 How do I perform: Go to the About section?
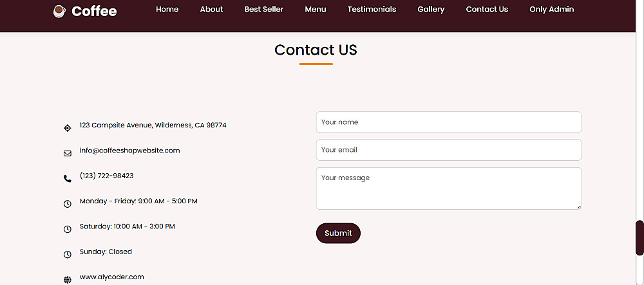pos(211,9)
